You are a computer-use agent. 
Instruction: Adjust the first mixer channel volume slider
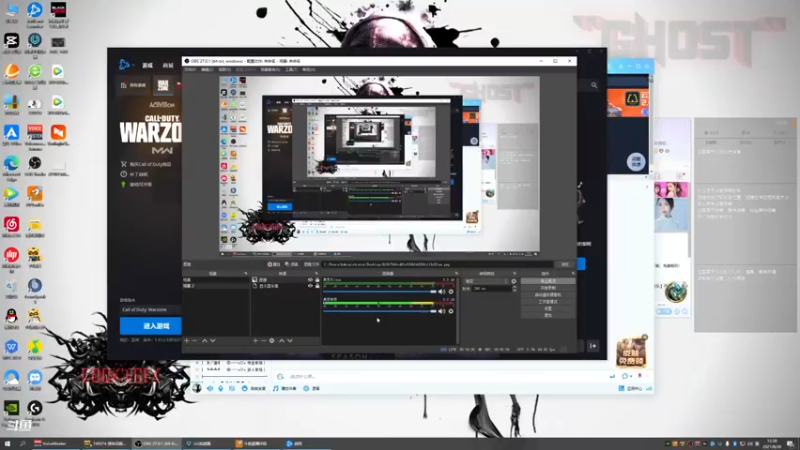(380, 292)
